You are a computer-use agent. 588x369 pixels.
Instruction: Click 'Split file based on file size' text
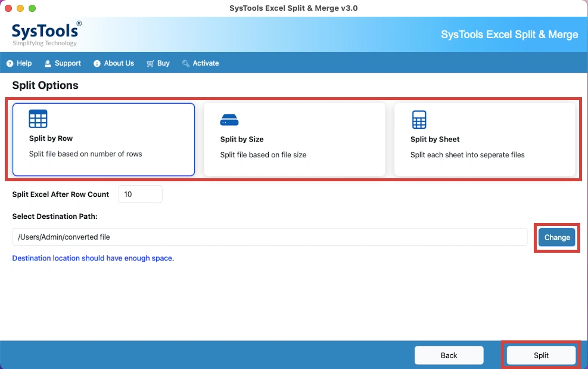pyautogui.click(x=263, y=154)
